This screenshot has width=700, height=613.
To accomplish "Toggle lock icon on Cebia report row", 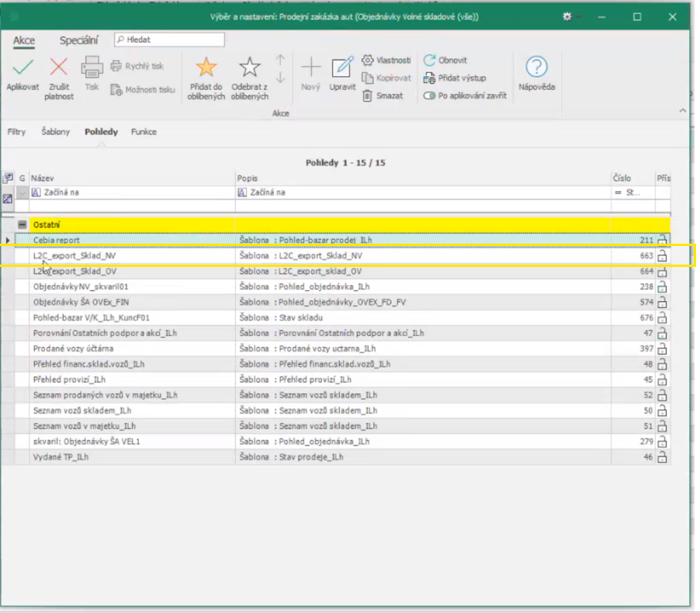I will 663,241.
